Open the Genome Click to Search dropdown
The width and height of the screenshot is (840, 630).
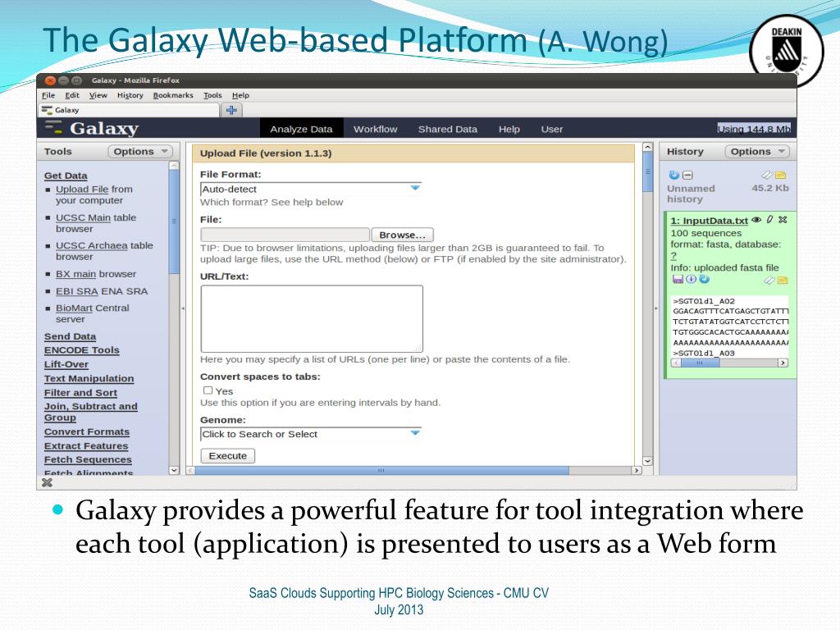coord(311,434)
